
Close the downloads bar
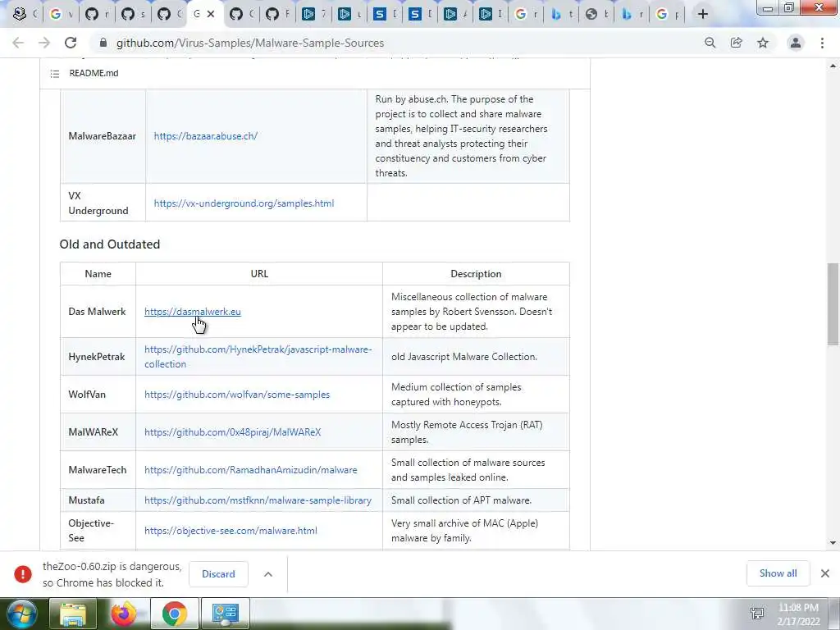(x=825, y=573)
